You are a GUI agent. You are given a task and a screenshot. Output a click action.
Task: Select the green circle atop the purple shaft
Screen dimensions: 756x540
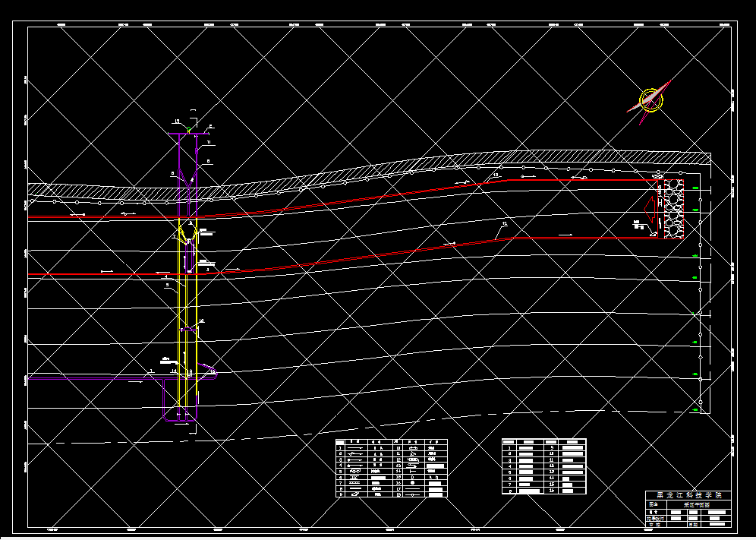(x=188, y=129)
